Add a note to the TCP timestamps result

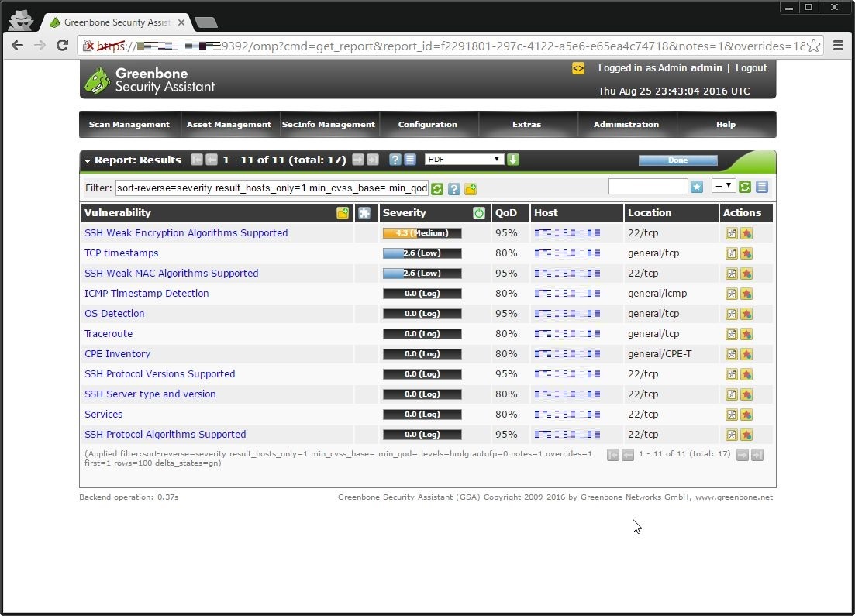point(731,253)
